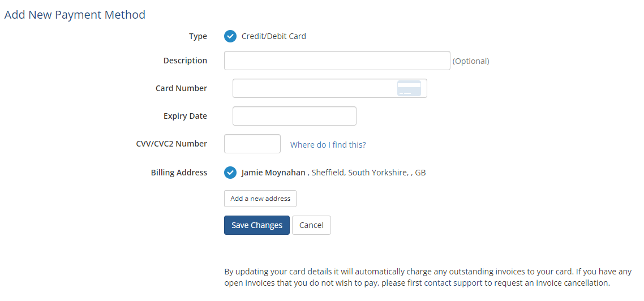Focus the Description input field
This screenshot has height=301, width=644.
point(337,61)
